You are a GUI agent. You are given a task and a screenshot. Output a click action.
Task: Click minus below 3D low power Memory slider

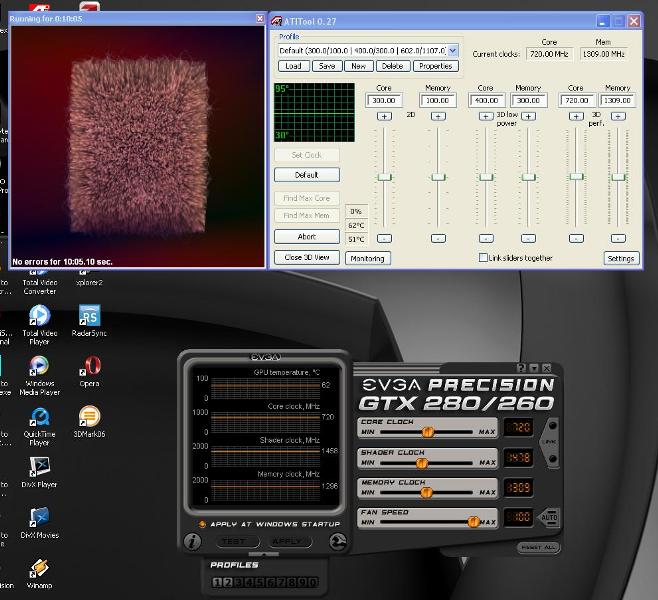pos(528,238)
